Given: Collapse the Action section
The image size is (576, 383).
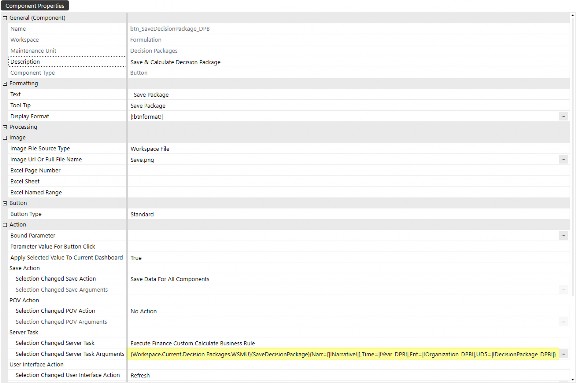Looking at the screenshot, I should pos(5,225).
